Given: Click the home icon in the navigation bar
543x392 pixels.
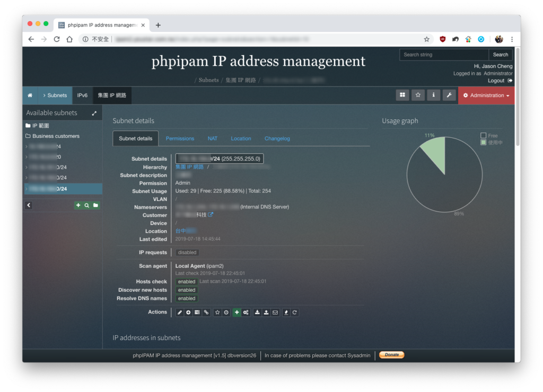Looking at the screenshot, I should coord(30,95).
